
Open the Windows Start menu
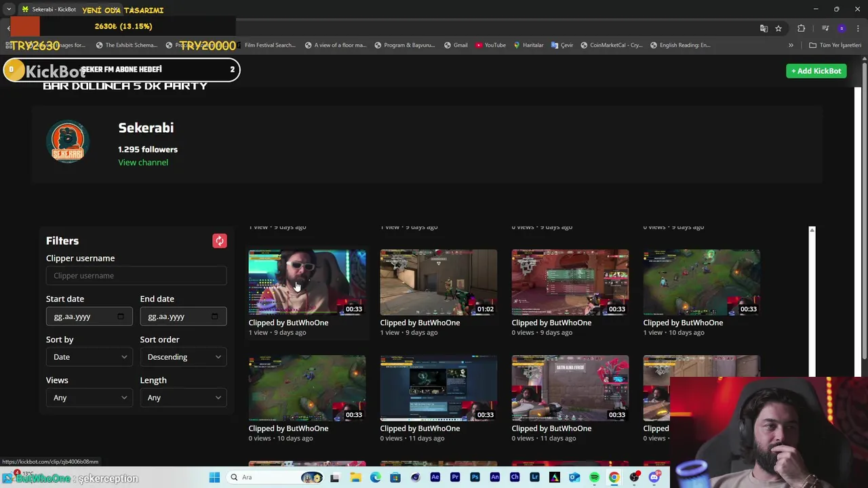pyautogui.click(x=214, y=477)
